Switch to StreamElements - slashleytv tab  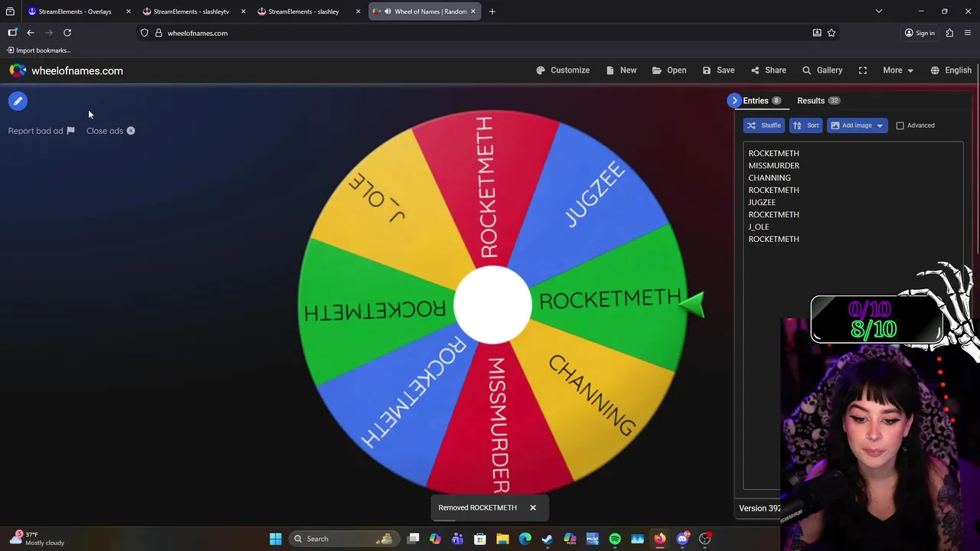(x=189, y=11)
